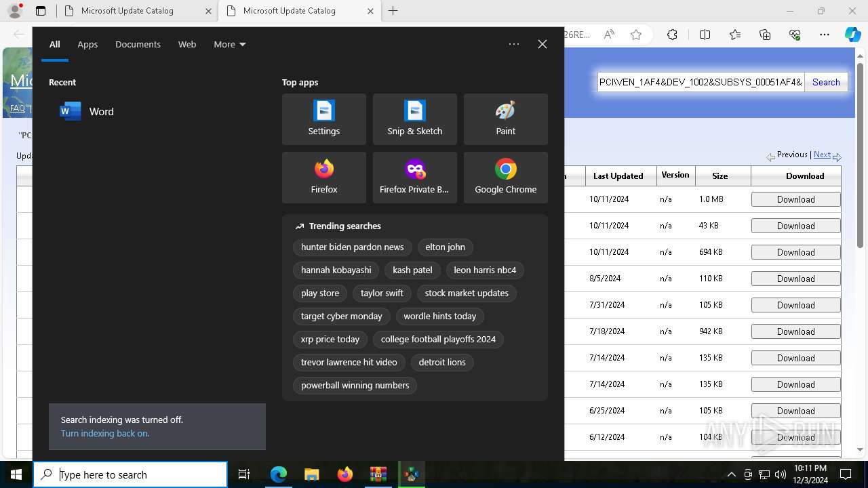
Task: Launch Paint from Top apps
Action: pos(506,119)
